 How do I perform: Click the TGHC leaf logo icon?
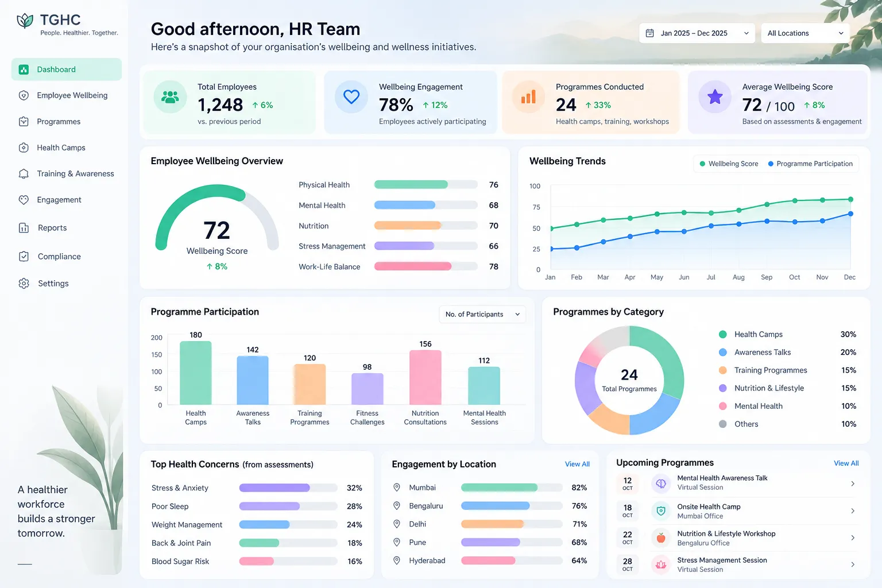tap(25, 21)
